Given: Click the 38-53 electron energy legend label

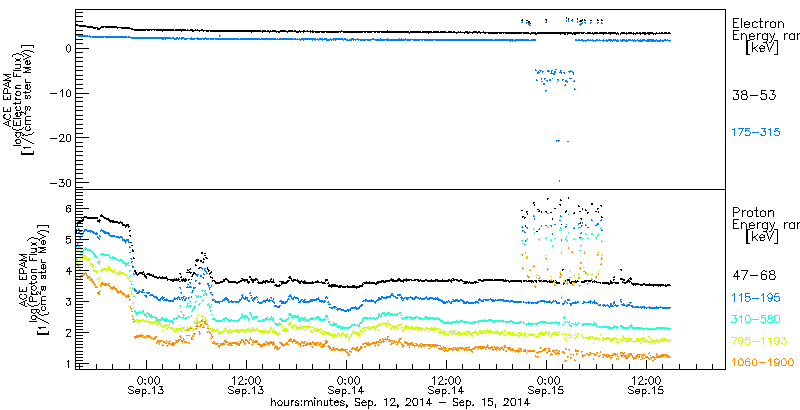Looking at the screenshot, I should 754,95.
